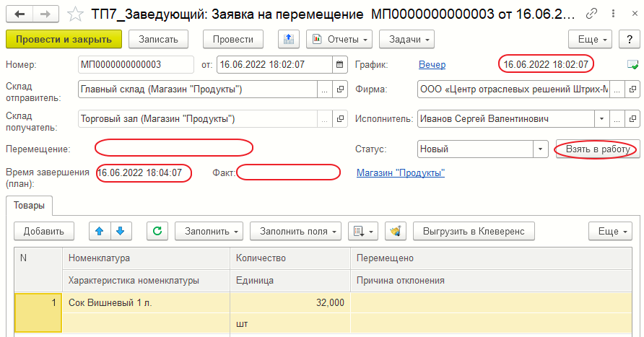Follow the Магазин "Продукты" link

coord(400,172)
